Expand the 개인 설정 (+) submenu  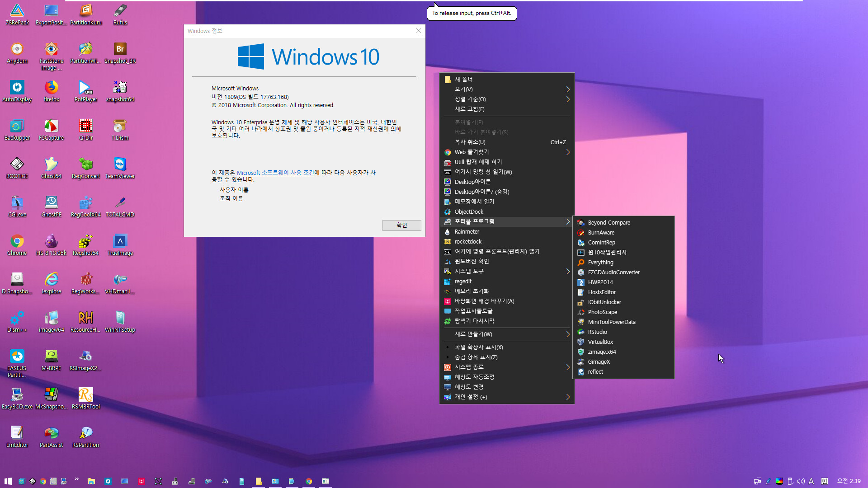pos(507,397)
